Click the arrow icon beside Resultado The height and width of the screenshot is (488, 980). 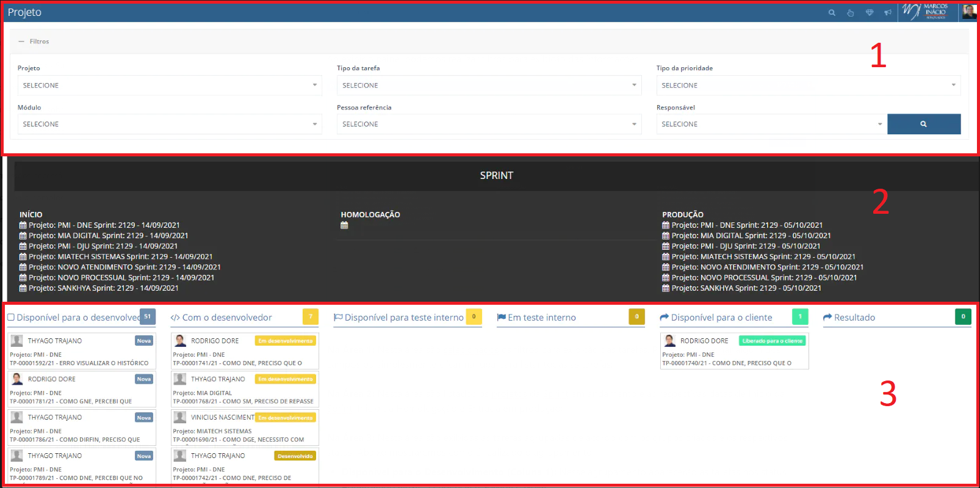point(827,318)
